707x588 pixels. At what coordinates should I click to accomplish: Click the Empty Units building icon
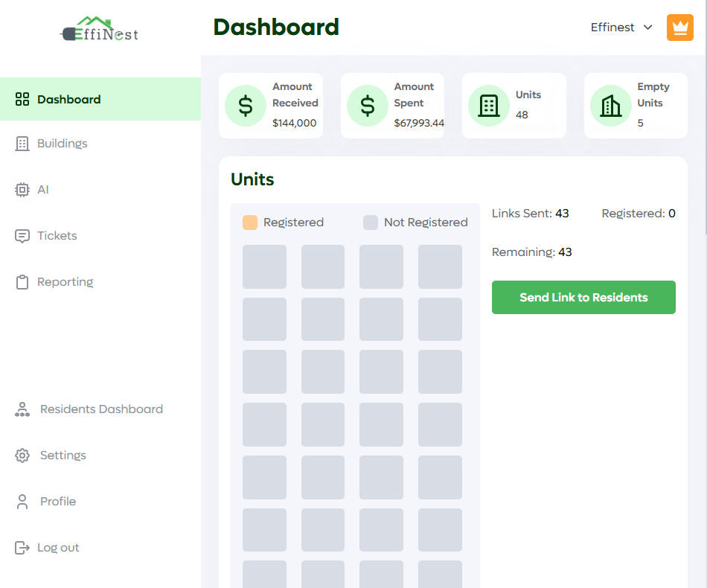[611, 106]
